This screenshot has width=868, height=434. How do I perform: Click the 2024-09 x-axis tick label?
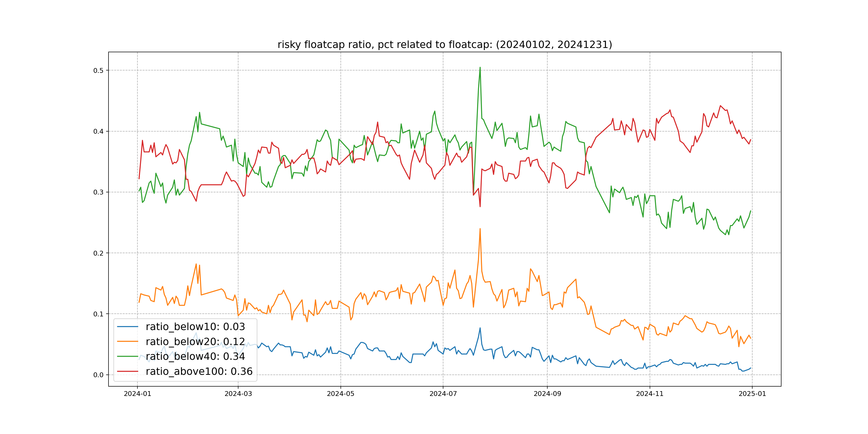547,394
